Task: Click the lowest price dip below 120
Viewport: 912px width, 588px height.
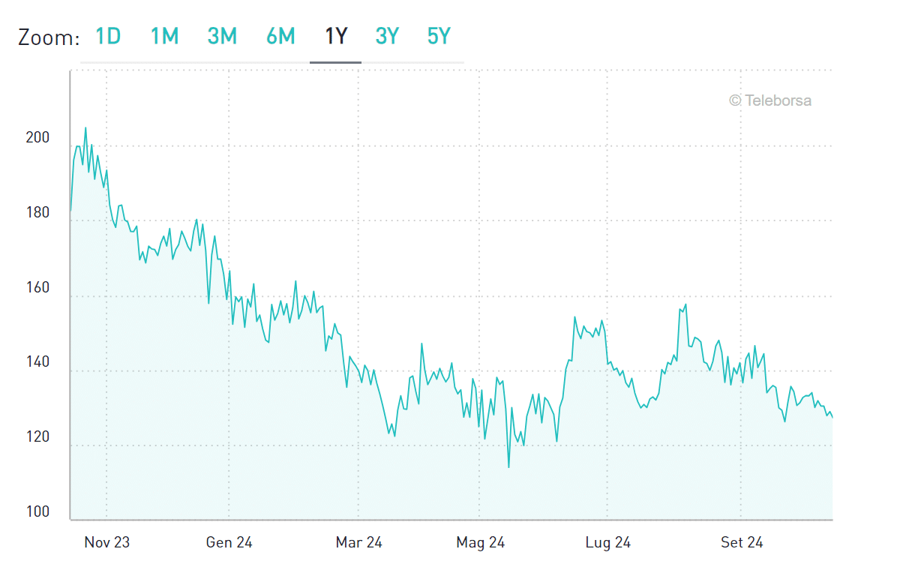Action: click(x=508, y=466)
